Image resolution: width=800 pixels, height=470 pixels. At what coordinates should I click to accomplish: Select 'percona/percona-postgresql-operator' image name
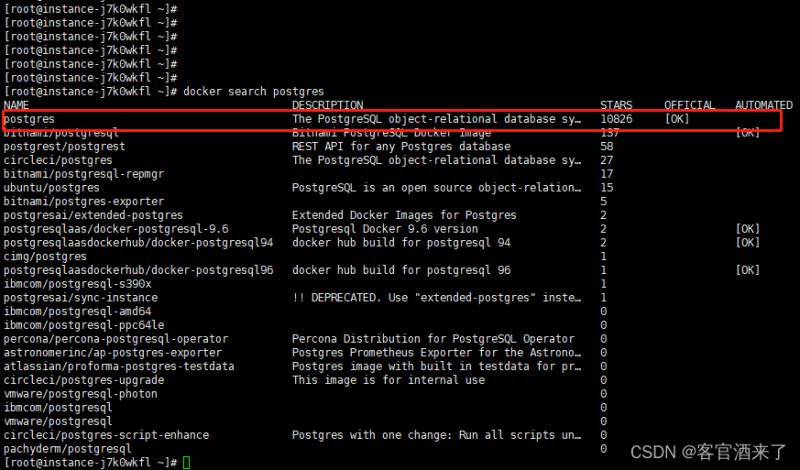(116, 340)
